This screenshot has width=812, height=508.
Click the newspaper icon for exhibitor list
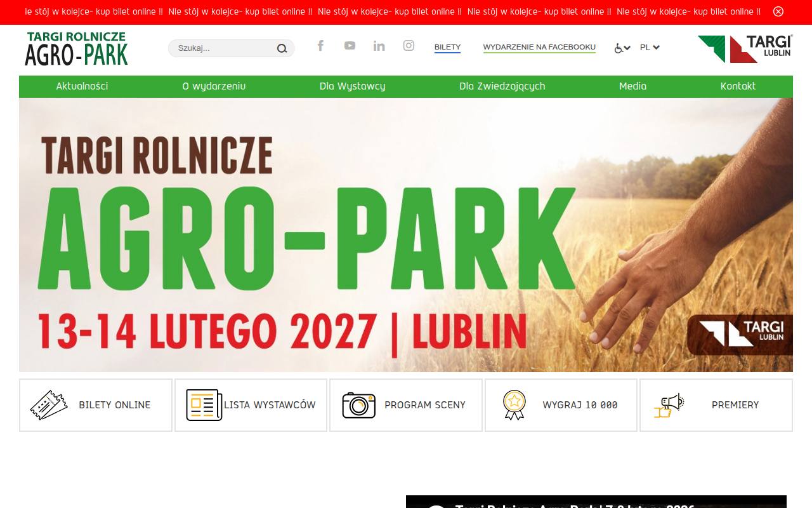pos(204,405)
